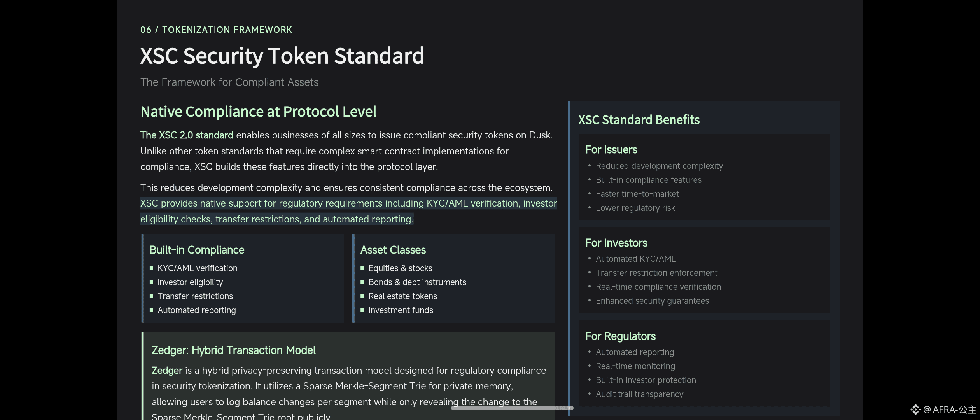The height and width of the screenshot is (420, 980).
Task: Click the "For Investors" section heading
Action: pos(616,243)
